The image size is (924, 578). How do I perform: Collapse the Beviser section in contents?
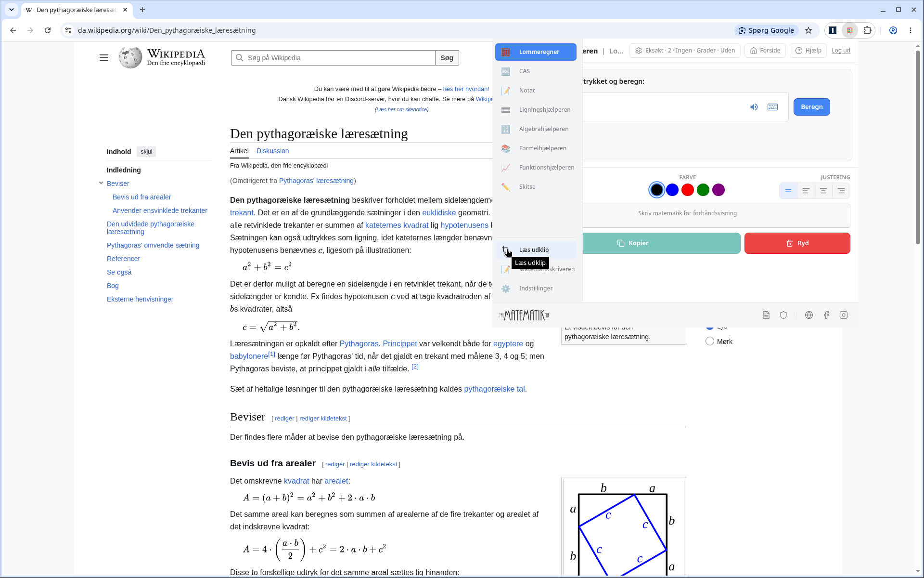pyautogui.click(x=101, y=183)
